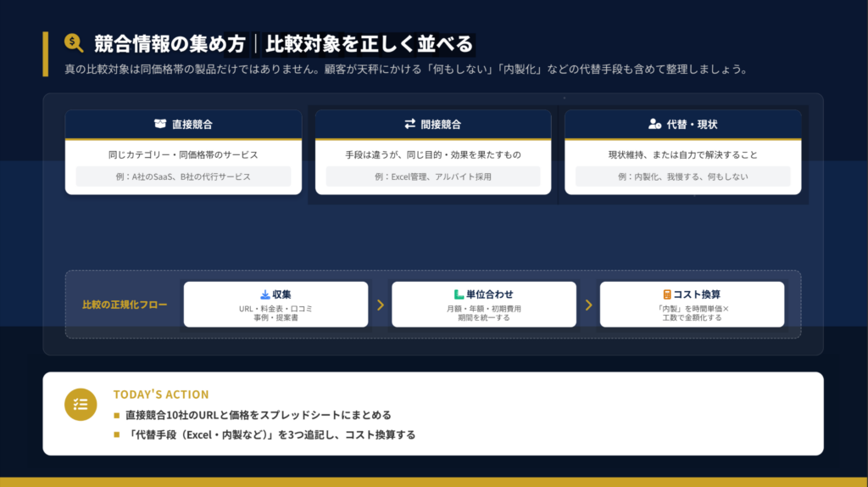Click the chevron between 単位合わせ and コスト換算

tap(588, 305)
